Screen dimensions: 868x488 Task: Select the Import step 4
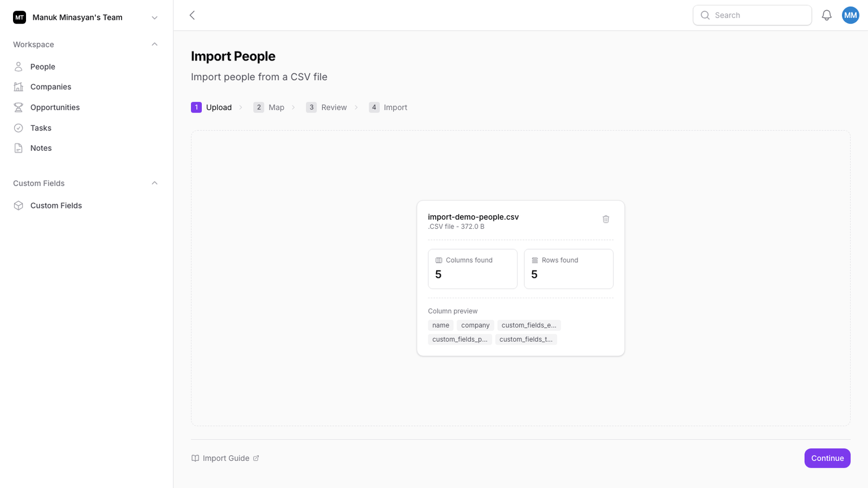(x=388, y=107)
